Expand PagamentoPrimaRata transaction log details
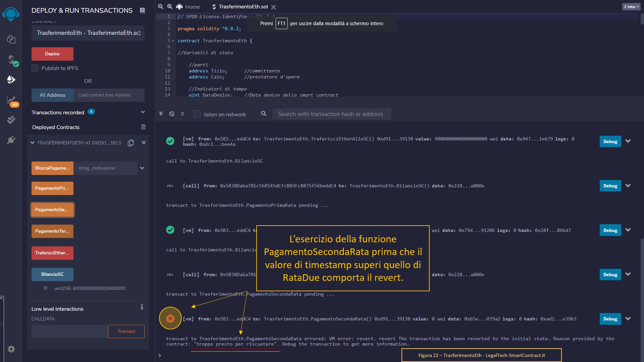The image size is (644, 362). pyautogui.click(x=628, y=230)
